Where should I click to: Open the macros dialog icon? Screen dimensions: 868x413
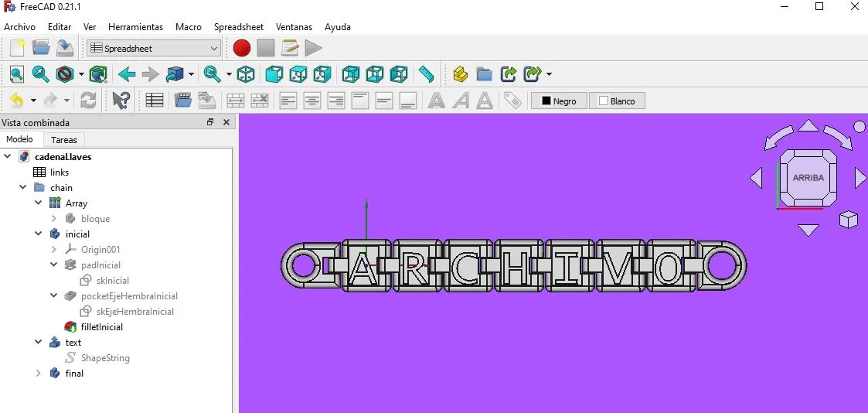[x=290, y=48]
